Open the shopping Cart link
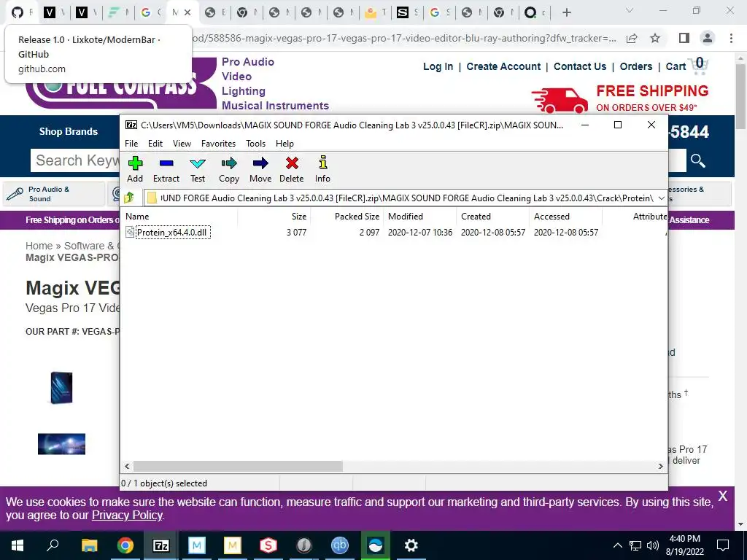747x560 pixels. [x=686, y=66]
